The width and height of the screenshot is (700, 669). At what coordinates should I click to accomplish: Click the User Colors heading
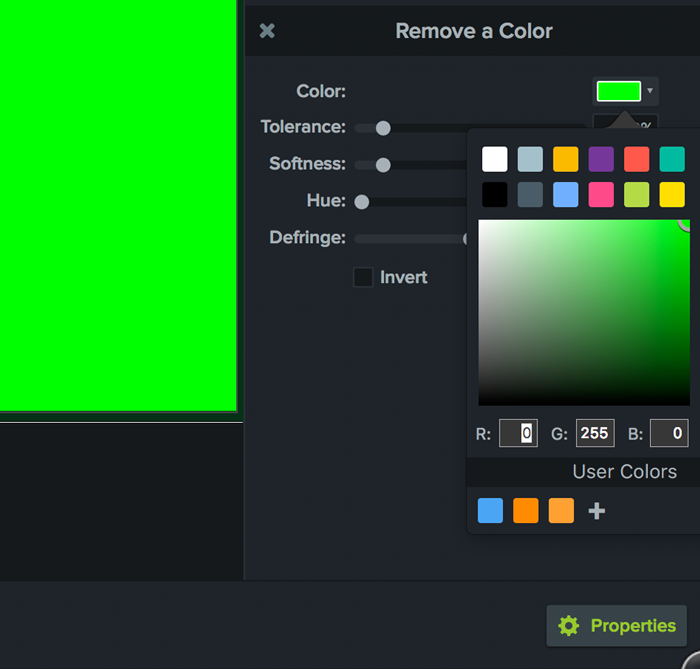[625, 472]
